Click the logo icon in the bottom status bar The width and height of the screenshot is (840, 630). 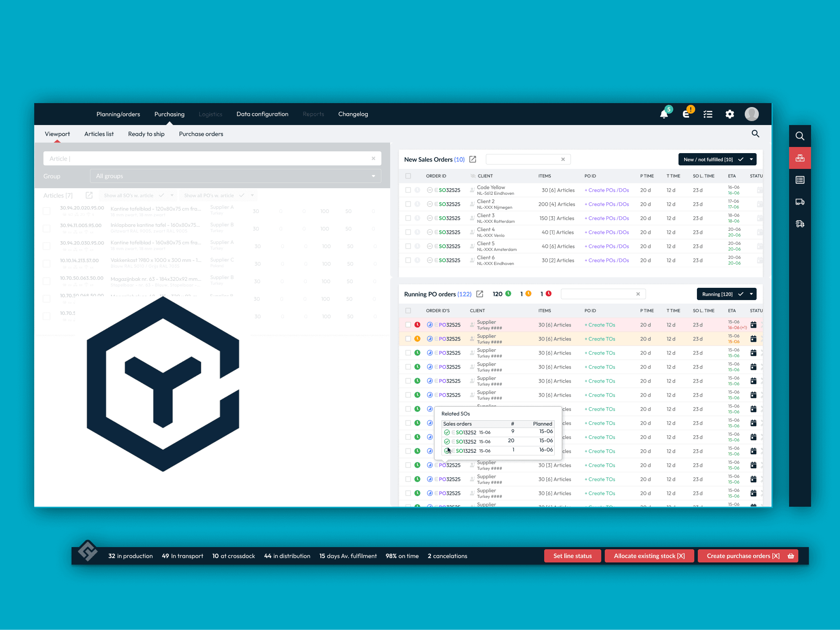click(88, 551)
